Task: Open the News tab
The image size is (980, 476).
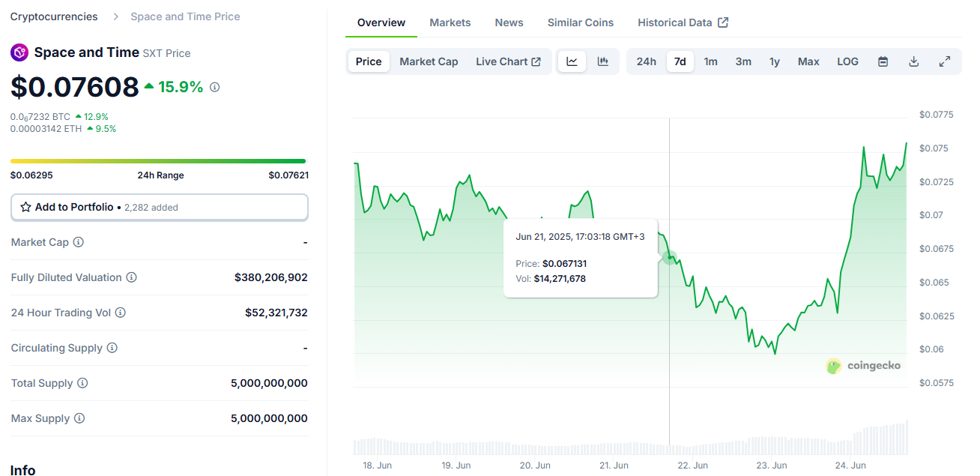Action: pos(509,22)
